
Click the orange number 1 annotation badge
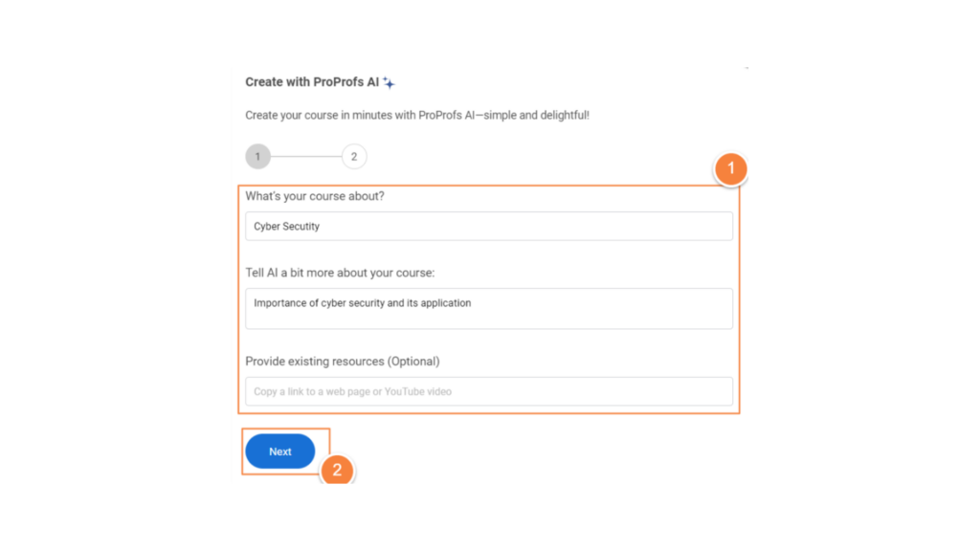(x=730, y=168)
